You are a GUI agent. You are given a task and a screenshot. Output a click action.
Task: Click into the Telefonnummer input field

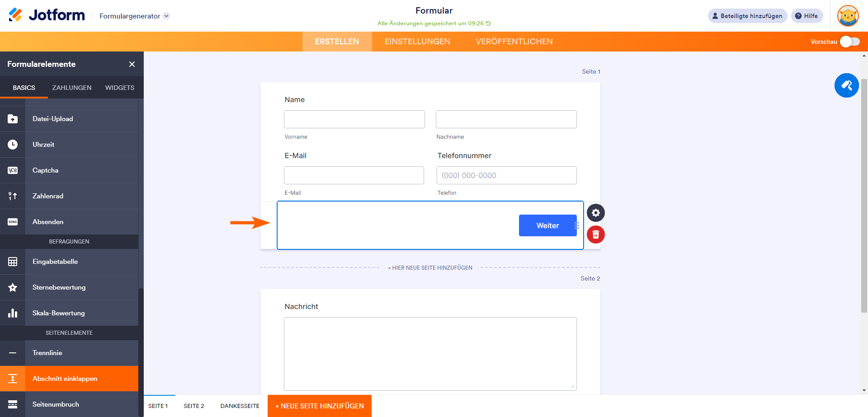(506, 175)
